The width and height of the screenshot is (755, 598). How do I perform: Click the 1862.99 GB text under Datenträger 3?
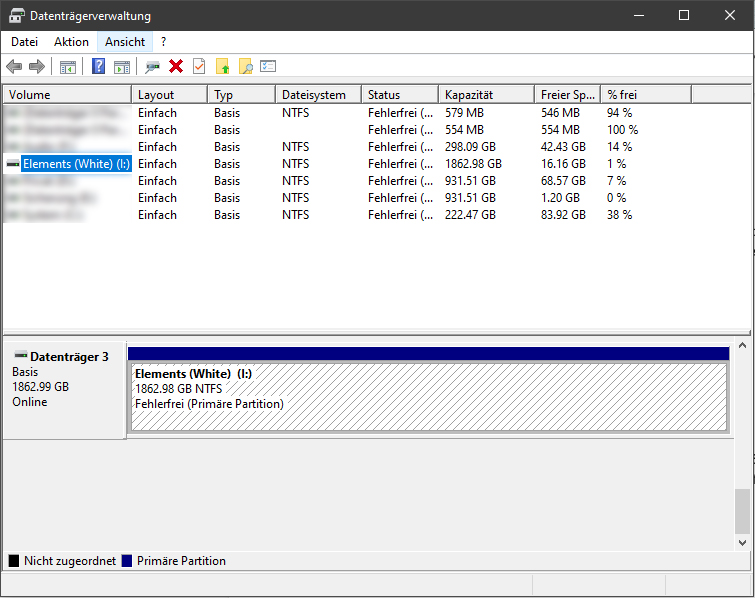click(x=40, y=387)
